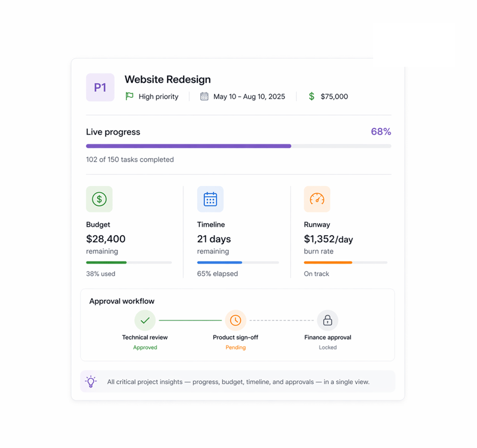
Task: Expand the Live progress section
Action: [x=113, y=132]
